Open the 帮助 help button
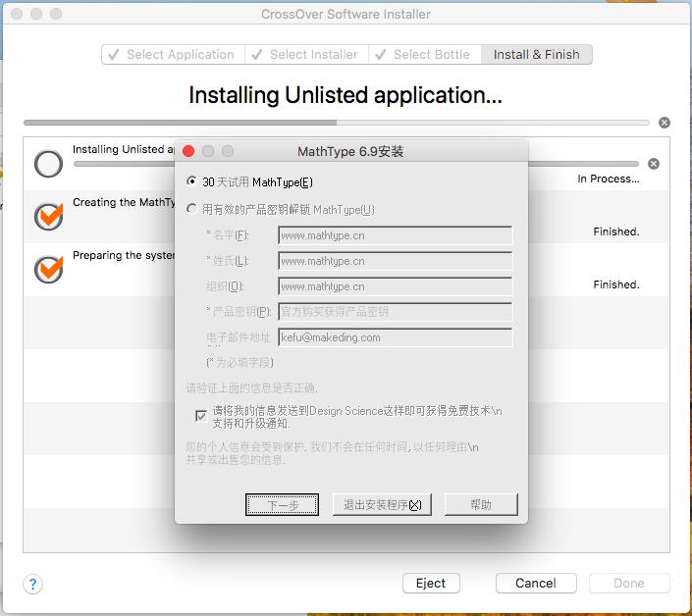The height and width of the screenshot is (616, 692). (481, 504)
